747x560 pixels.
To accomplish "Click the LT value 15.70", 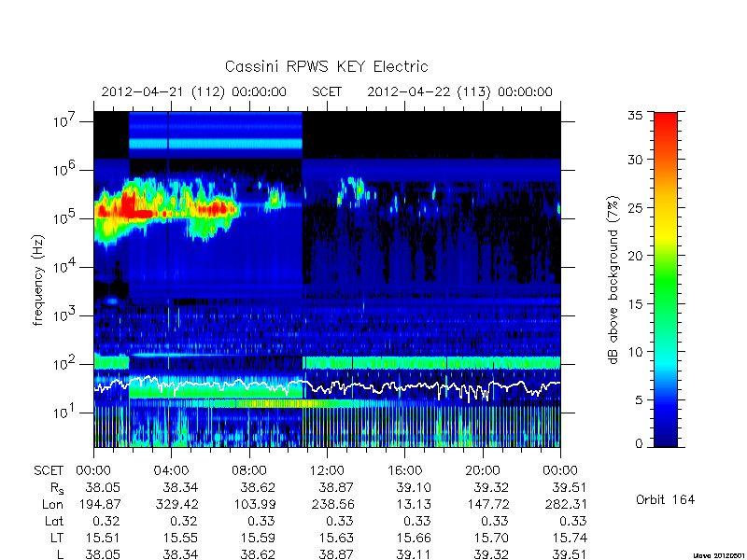I will point(492,538).
